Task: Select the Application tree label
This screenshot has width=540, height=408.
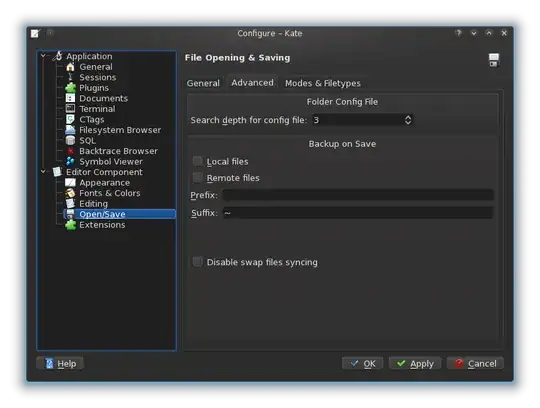Action: 89,56
